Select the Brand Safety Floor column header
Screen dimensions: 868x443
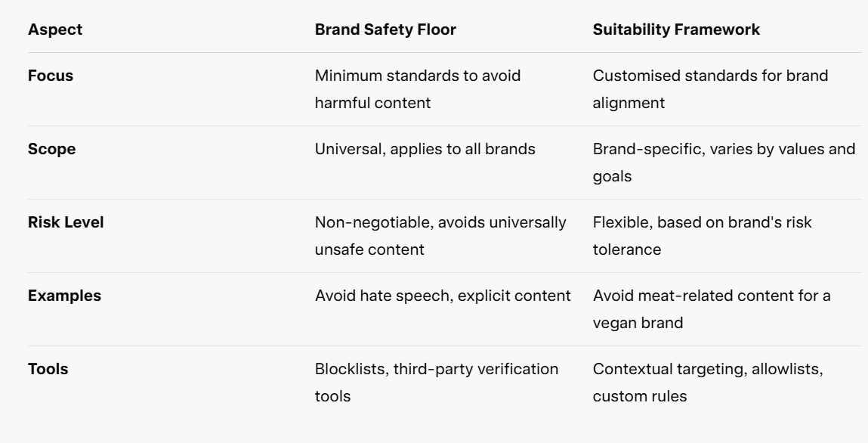pos(385,30)
